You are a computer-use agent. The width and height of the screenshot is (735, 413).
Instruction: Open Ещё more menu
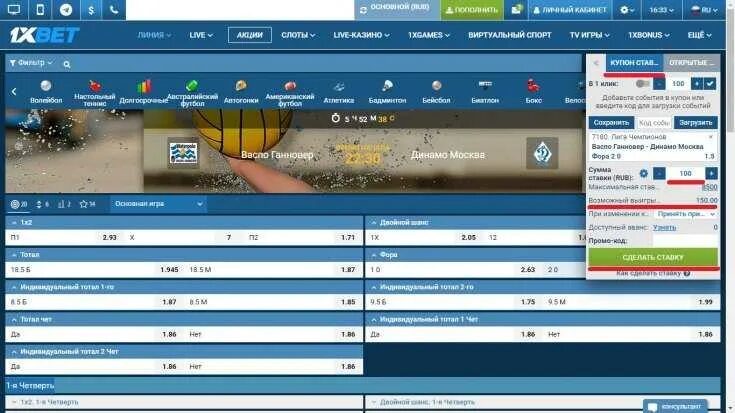coord(699,35)
